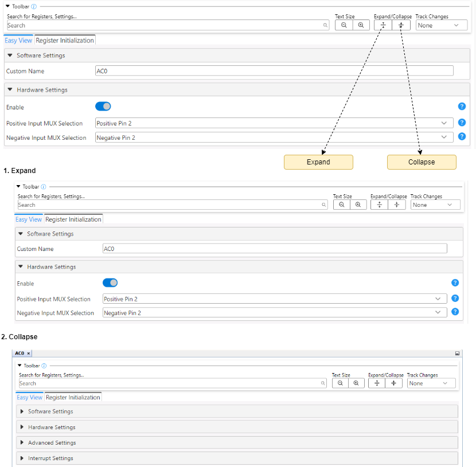The image size is (476, 467).
Task: Click the yellow Collapse label box
Action: [422, 162]
